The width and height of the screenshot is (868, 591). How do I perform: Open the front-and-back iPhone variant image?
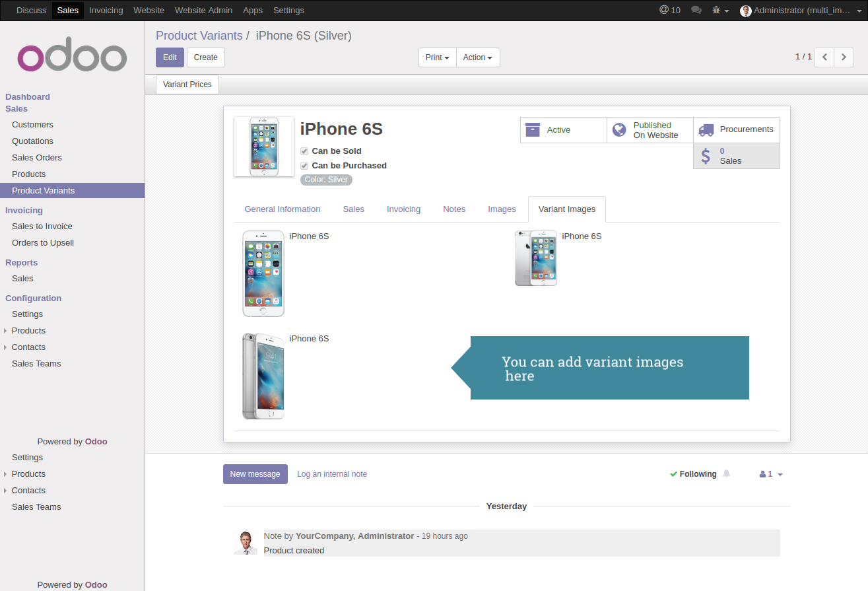click(536, 258)
